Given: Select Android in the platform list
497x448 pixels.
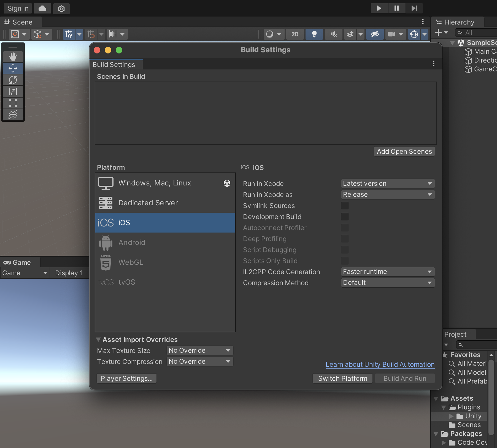Looking at the screenshot, I should pyautogui.click(x=132, y=242).
